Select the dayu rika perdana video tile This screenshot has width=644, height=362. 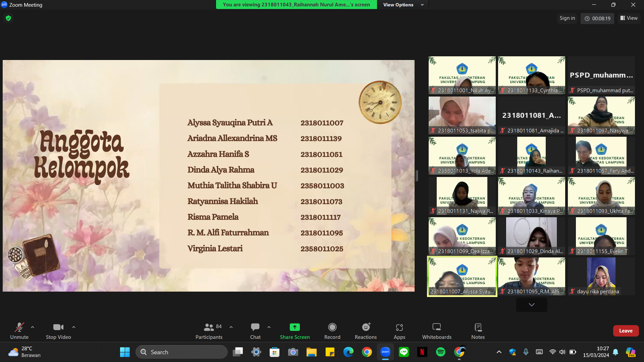(x=601, y=276)
